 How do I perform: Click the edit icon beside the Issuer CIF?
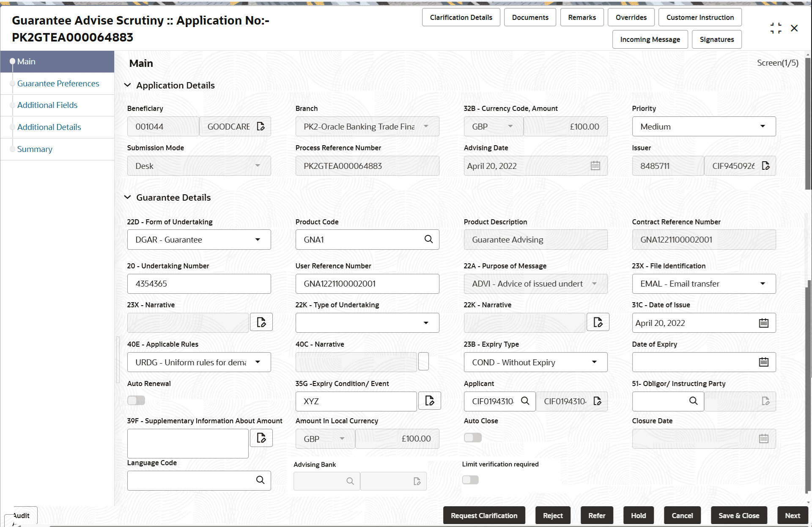point(765,166)
